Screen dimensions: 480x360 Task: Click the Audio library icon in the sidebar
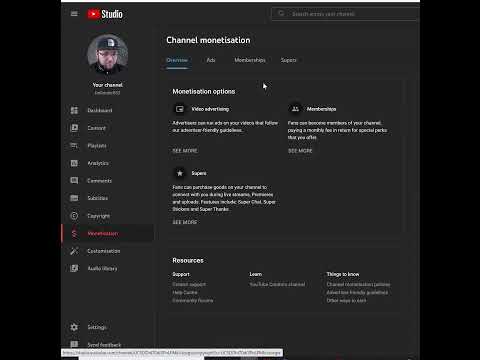click(x=74, y=268)
